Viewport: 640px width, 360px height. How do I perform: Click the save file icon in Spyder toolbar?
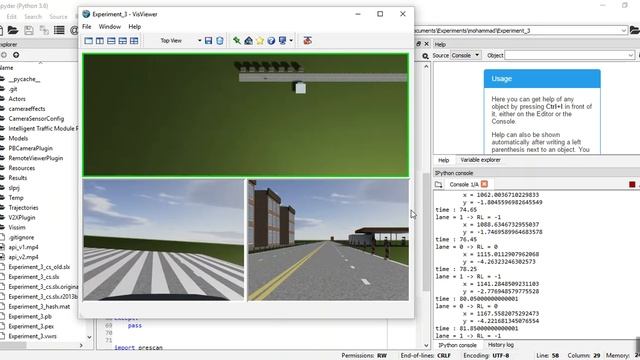click(29, 30)
